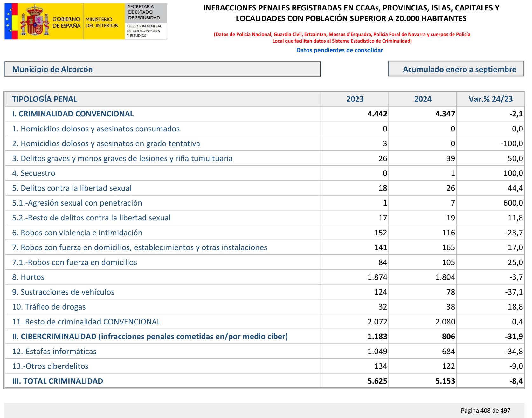
Task: Click the 2024 column header
Action: (423, 99)
